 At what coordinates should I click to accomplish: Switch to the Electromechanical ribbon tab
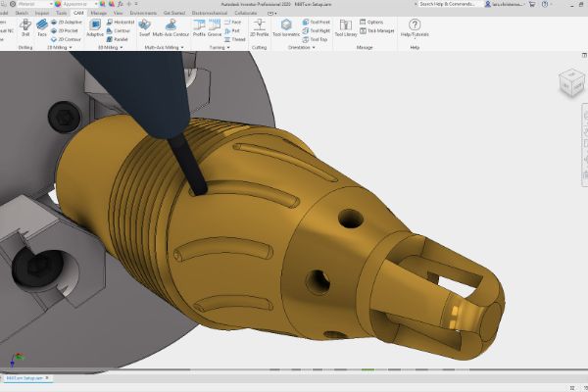coord(210,13)
